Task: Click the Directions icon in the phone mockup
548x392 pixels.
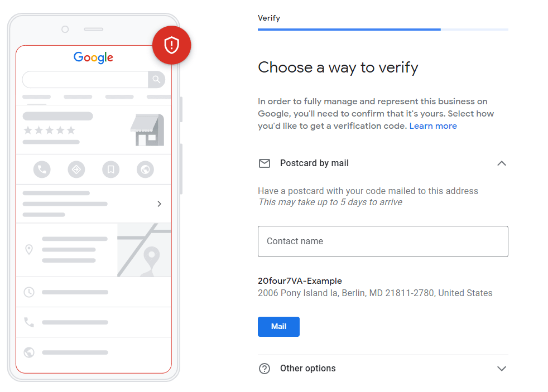Action: [76, 170]
